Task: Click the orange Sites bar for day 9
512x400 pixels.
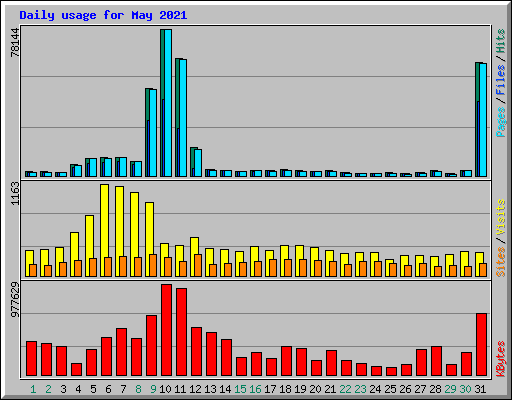Action: click(153, 266)
